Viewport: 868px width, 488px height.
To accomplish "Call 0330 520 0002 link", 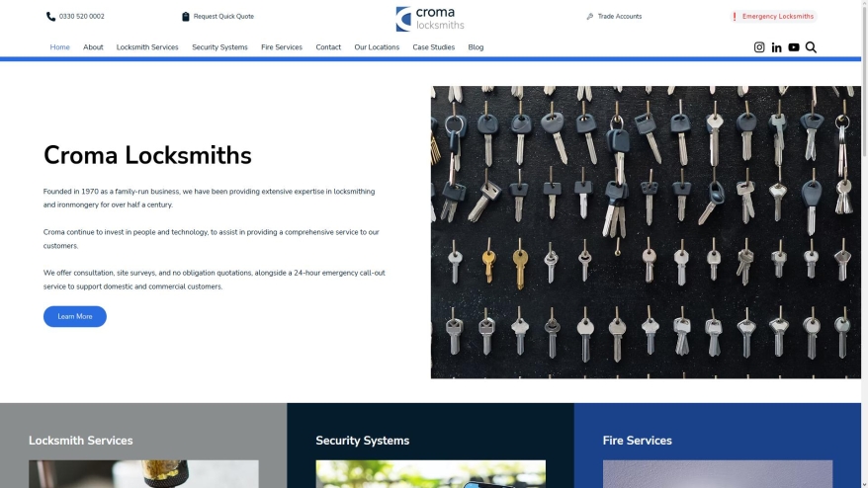I will [81, 17].
